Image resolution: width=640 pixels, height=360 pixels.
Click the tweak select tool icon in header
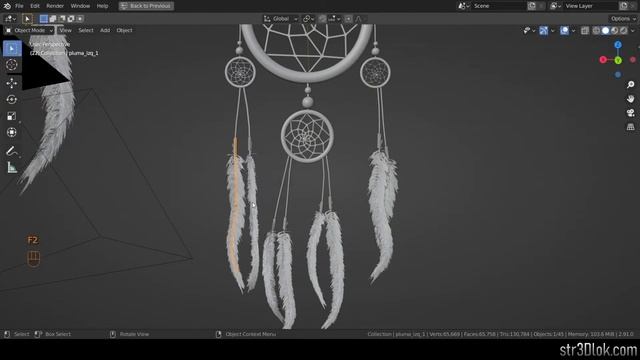27,19
